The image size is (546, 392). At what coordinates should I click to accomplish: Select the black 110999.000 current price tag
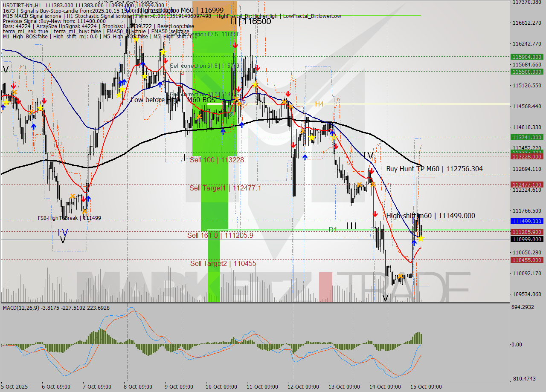[x=527, y=239]
